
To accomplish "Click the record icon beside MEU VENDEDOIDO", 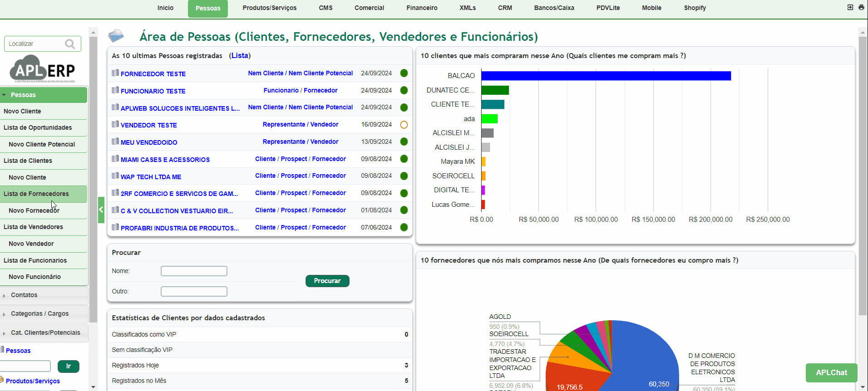I will pyautogui.click(x=115, y=141).
